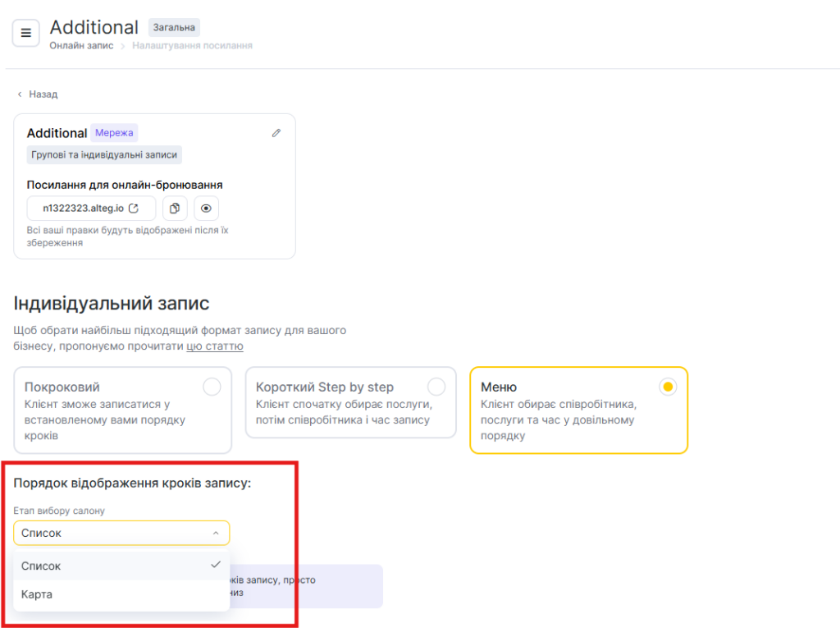This screenshot has width=840, height=628.
Task: Select the Покроковий radio button
Action: (x=212, y=387)
